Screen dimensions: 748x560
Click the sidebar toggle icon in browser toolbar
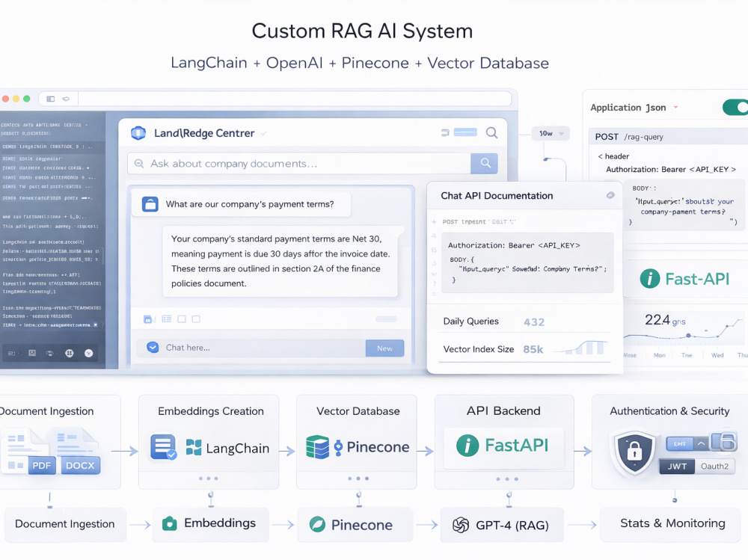click(51, 99)
